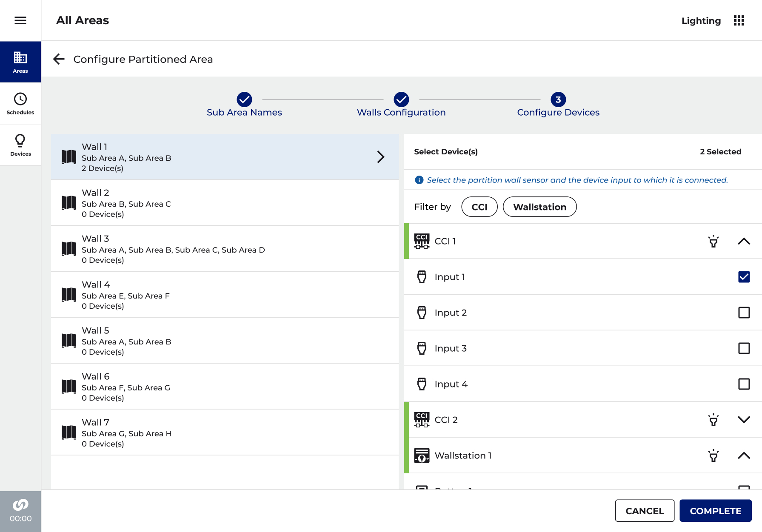Image resolution: width=762 pixels, height=532 pixels.
Task: Collapse the CCI 1 device section
Action: (744, 241)
